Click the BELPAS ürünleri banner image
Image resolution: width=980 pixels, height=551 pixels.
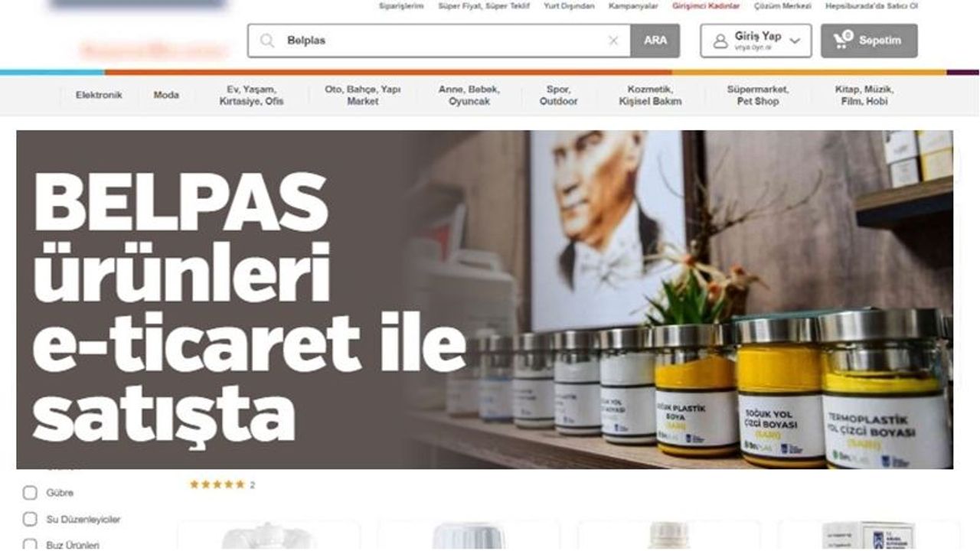[485, 299]
